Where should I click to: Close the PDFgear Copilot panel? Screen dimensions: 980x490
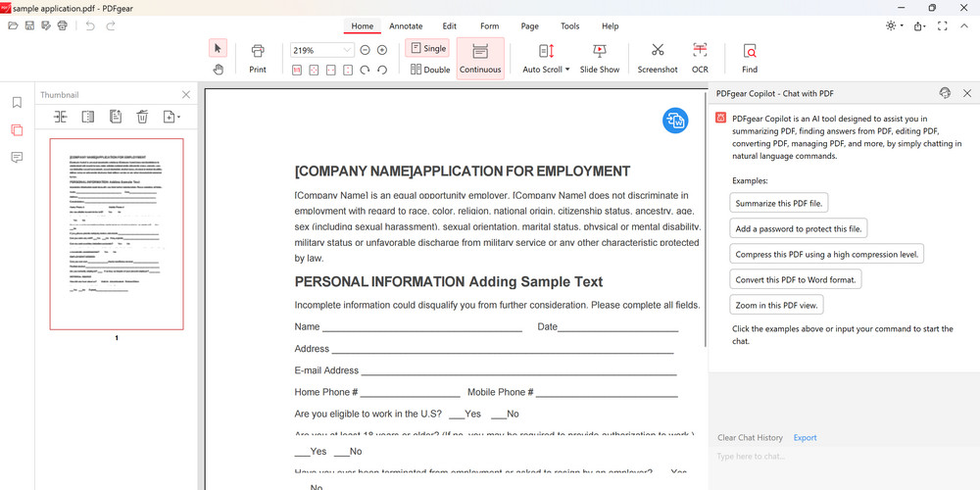pos(967,93)
